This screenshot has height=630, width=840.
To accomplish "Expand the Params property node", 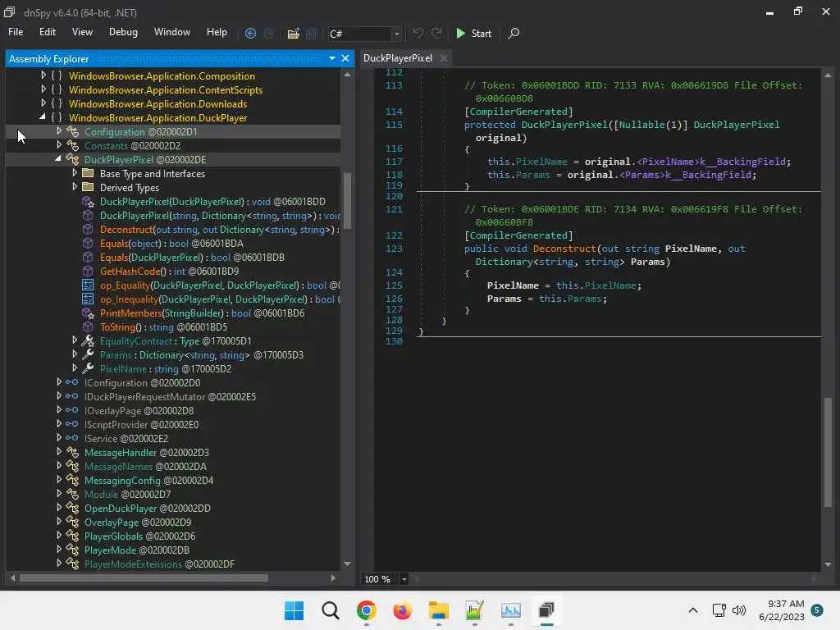I will [x=75, y=354].
